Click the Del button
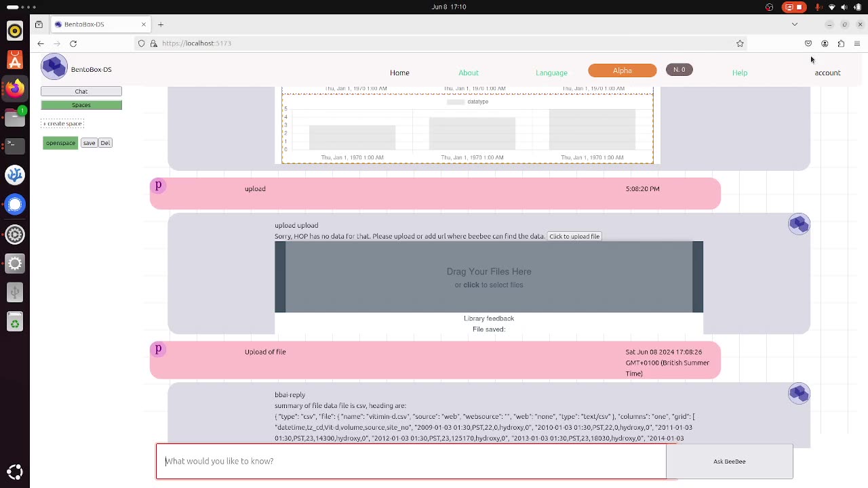This screenshot has width=868, height=488. click(105, 143)
